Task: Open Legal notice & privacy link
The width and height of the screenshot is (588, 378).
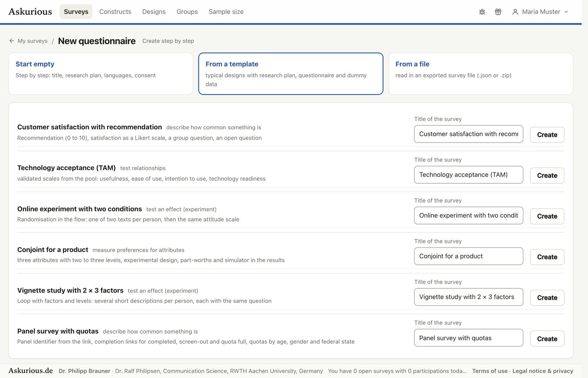Action: [x=543, y=371]
